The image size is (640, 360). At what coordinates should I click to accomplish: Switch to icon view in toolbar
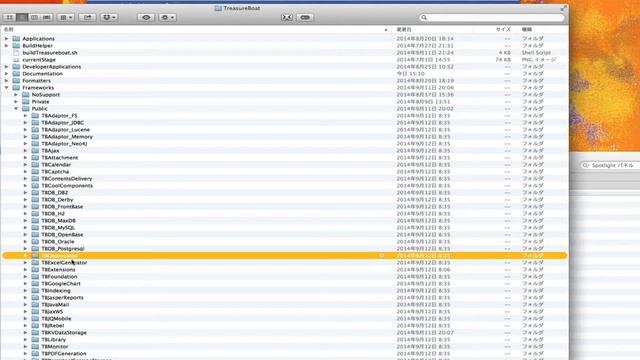pyautogui.click(x=9, y=18)
